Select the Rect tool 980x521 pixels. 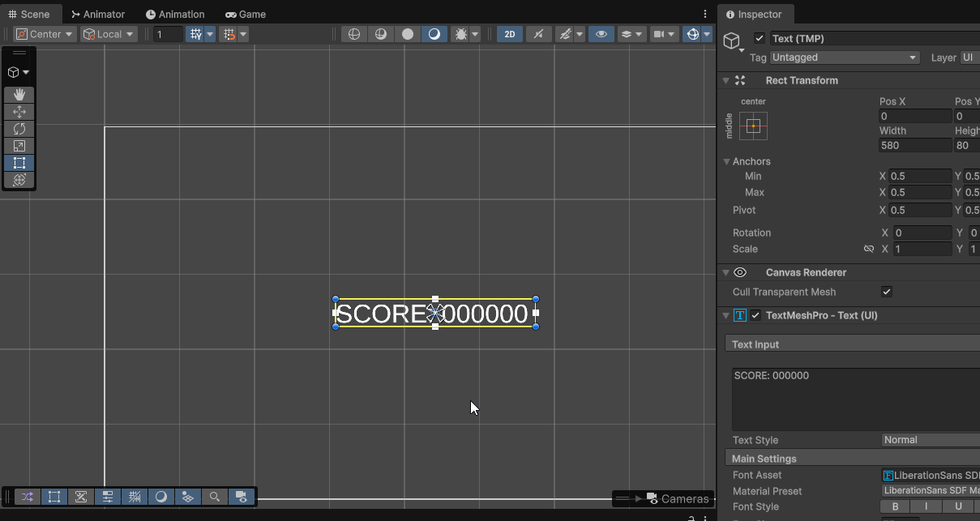pos(19,163)
